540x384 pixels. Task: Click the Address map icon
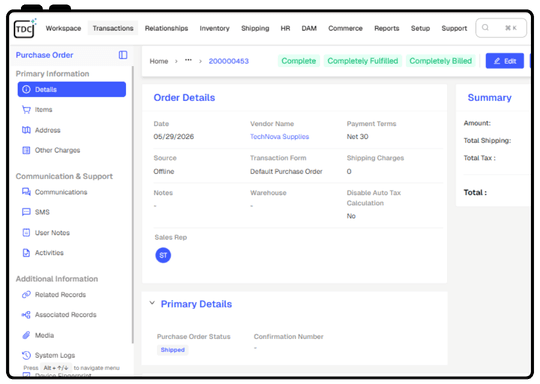[x=26, y=130]
